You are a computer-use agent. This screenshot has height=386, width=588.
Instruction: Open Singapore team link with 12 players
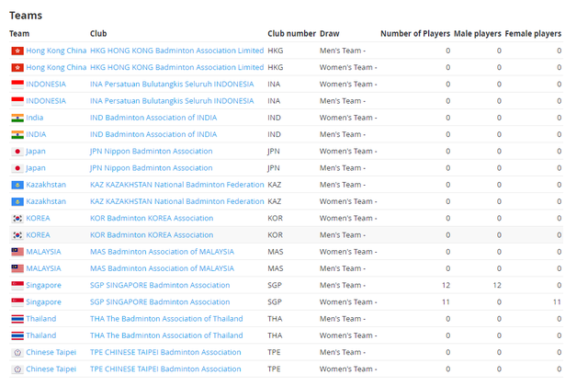pos(43,286)
